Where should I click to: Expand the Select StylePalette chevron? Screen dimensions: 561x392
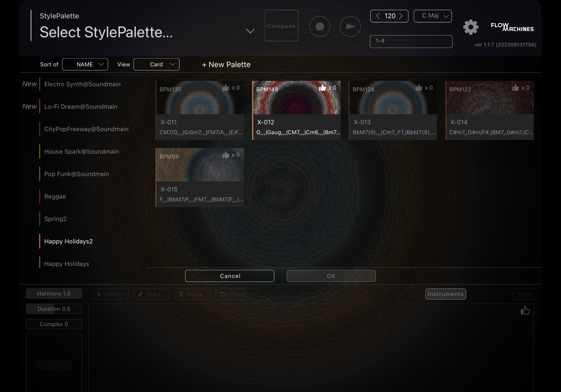click(x=250, y=31)
